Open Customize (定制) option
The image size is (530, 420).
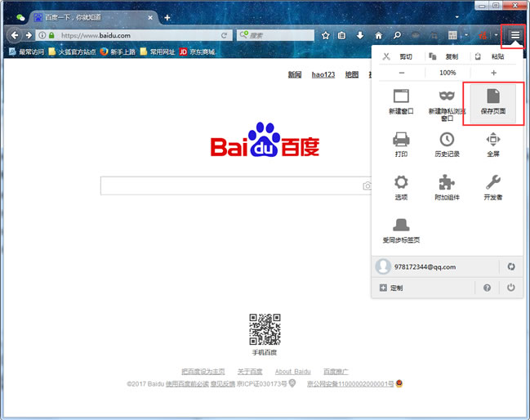point(391,288)
